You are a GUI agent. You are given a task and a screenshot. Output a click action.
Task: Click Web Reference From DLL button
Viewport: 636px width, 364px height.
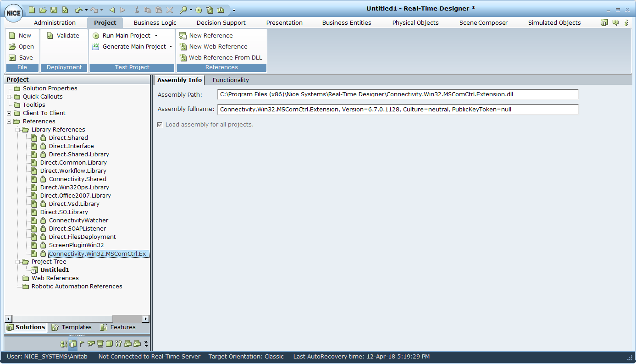[221, 57]
